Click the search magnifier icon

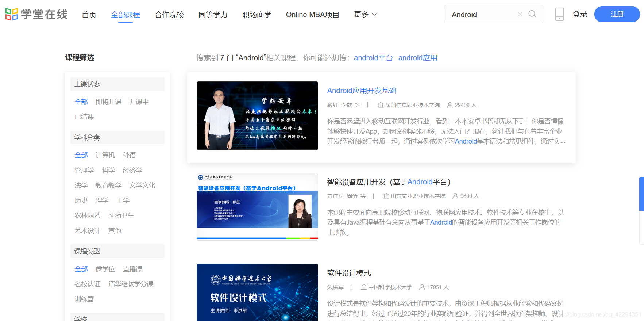(x=532, y=14)
